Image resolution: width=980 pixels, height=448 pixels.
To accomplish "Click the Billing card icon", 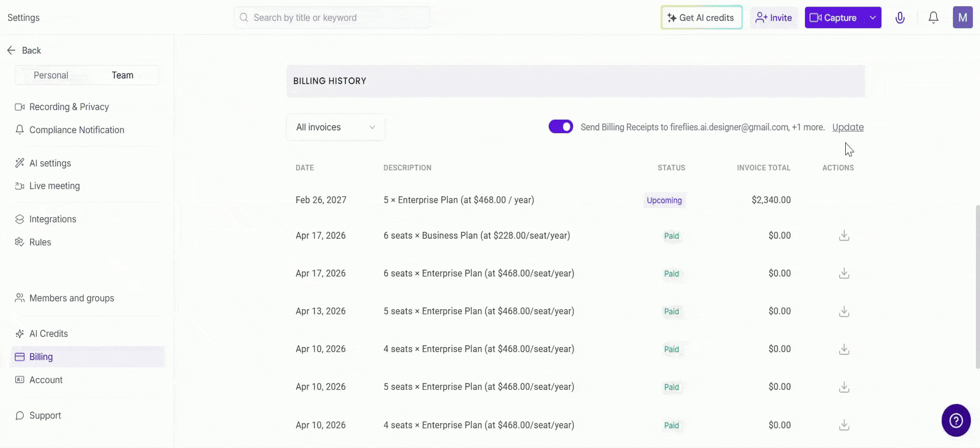I will 19,357.
